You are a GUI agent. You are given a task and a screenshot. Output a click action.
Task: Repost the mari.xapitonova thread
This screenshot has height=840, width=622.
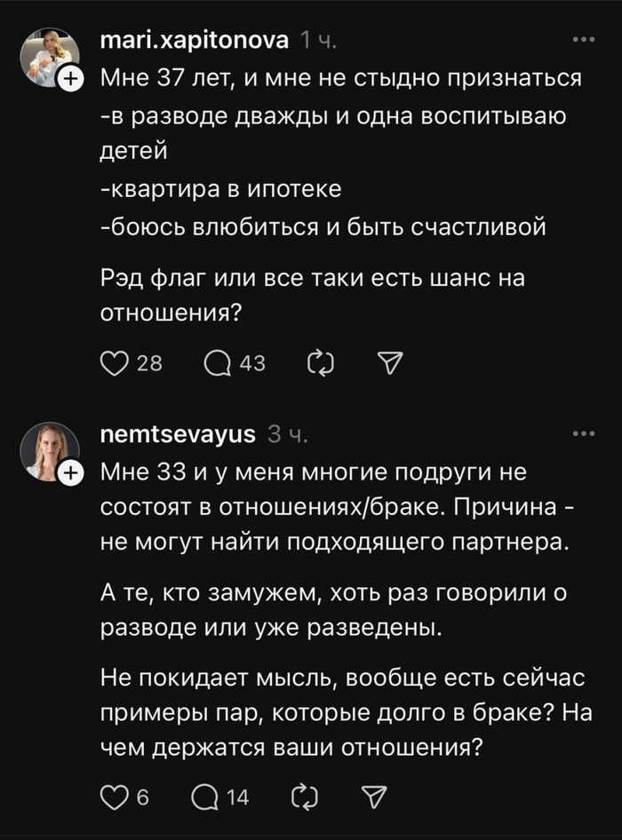(x=317, y=363)
